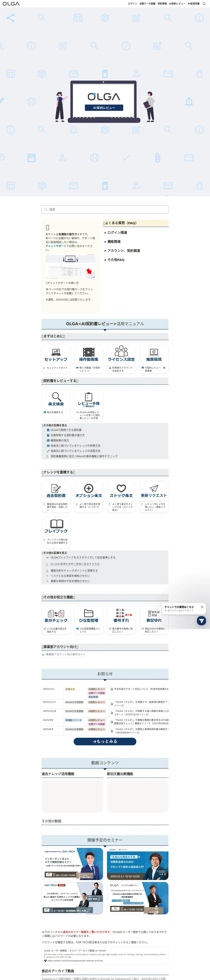Image resolution: width=210 pixels, height=980 pixels.
Task: Open the 各条文に紐づいているナレッジの参照方法 link
Action: [x=75, y=445]
